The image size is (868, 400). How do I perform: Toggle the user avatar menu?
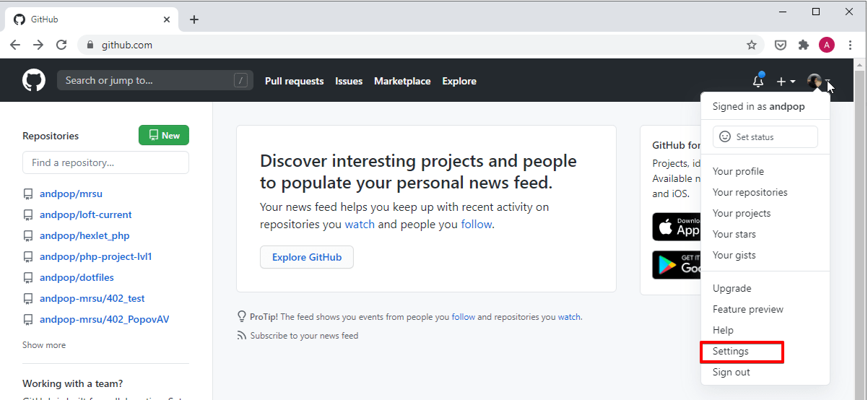[x=819, y=82]
